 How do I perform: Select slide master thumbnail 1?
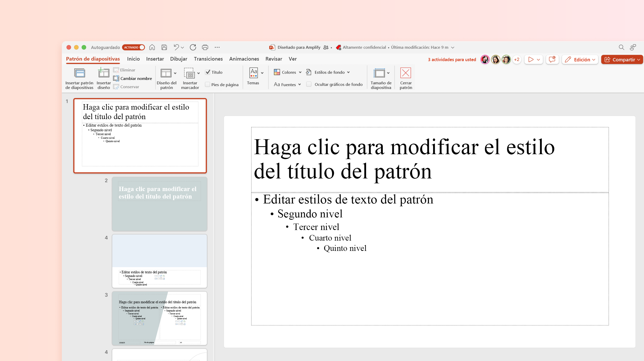[x=140, y=136]
